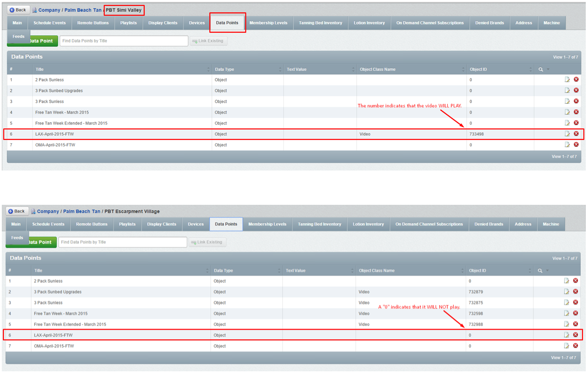The image size is (588, 374).
Task: Edit '3 Pack Sunless' in Simi Valley panel
Action: tap(567, 101)
